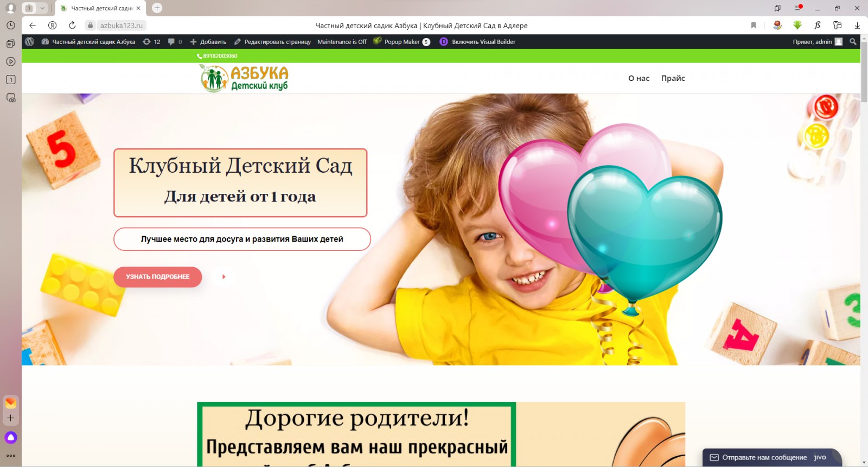Image resolution: width=868 pixels, height=467 pixels.
Task: Open the three-dots sidebar menu
Action: (10, 456)
